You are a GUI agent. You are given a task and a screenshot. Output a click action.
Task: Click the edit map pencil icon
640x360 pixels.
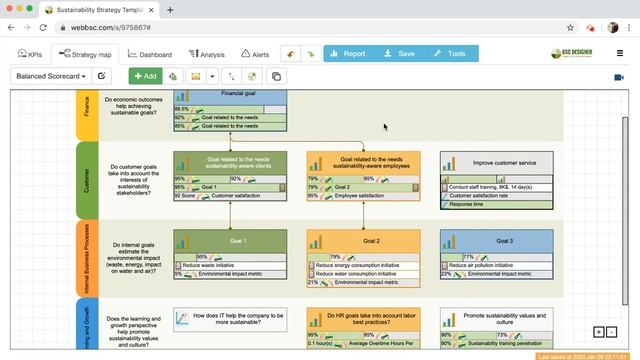102,76
